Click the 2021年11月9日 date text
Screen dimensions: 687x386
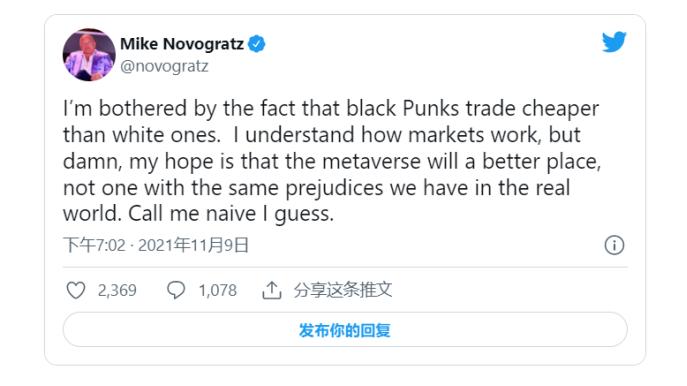point(193,245)
